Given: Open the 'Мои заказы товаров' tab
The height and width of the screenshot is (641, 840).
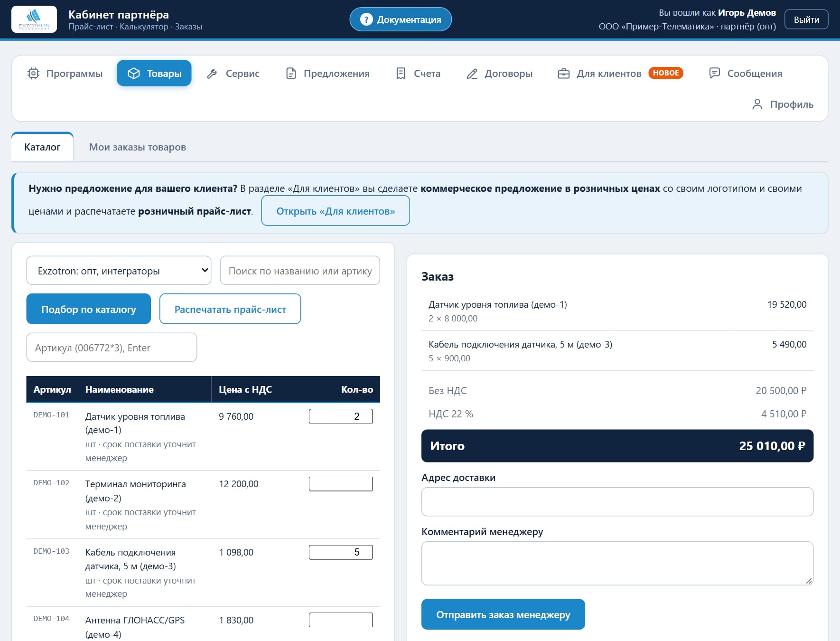Looking at the screenshot, I should [x=138, y=147].
